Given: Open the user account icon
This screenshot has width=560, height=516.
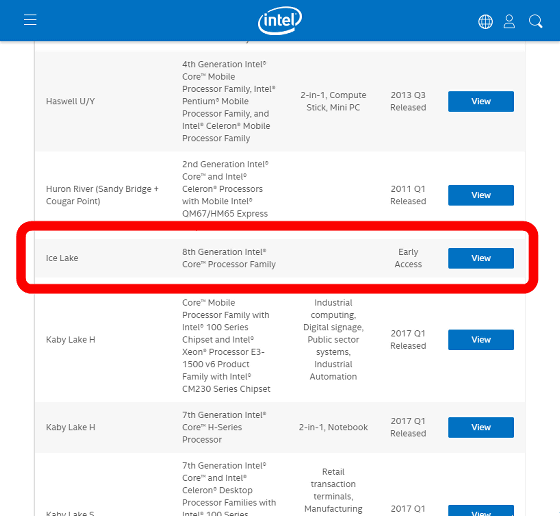Looking at the screenshot, I should point(509,21).
